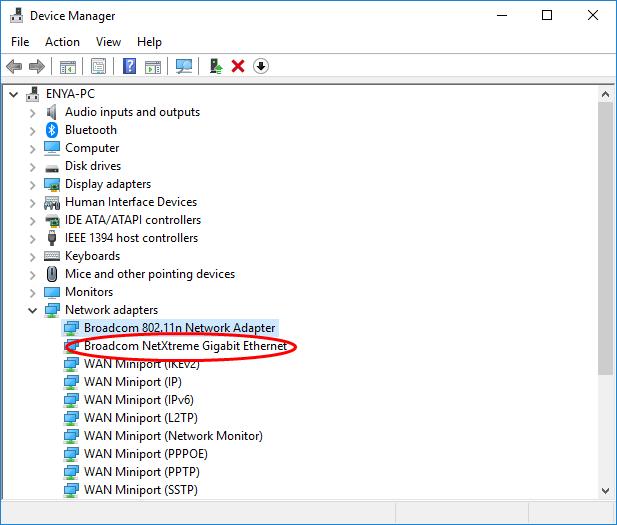Click the speaker icon for Audio inputs

pyautogui.click(x=52, y=112)
